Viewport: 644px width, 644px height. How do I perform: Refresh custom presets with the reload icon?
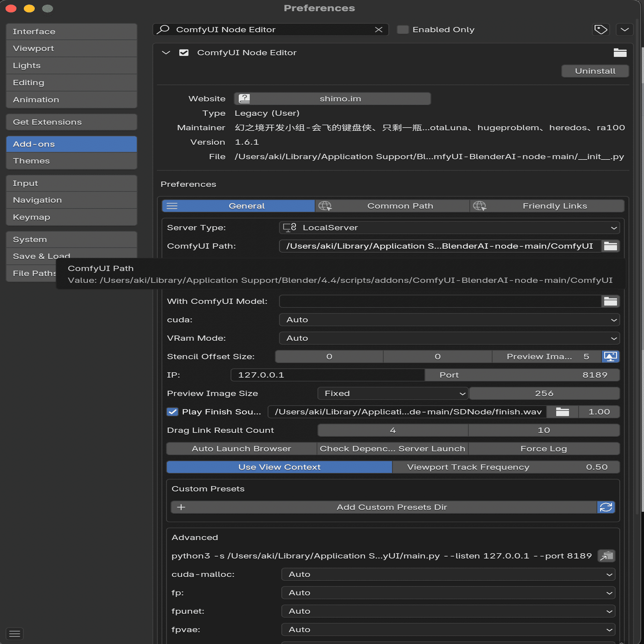click(x=606, y=507)
